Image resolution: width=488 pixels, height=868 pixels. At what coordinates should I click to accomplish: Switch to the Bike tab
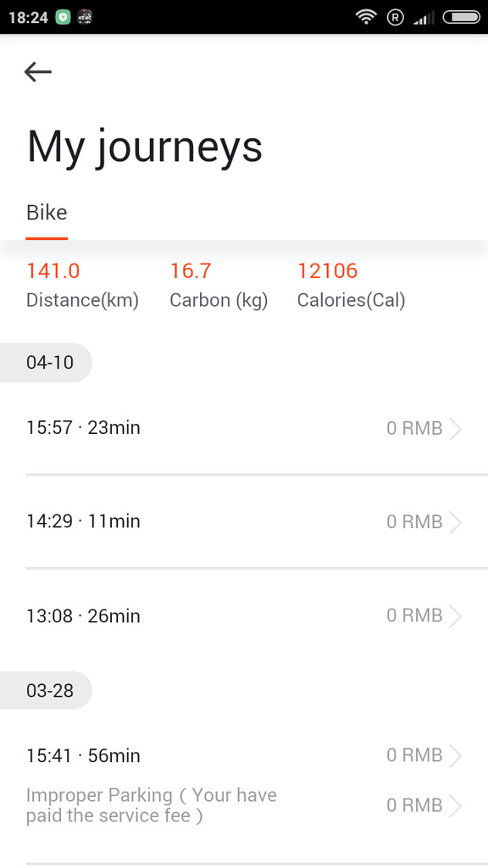click(x=47, y=212)
